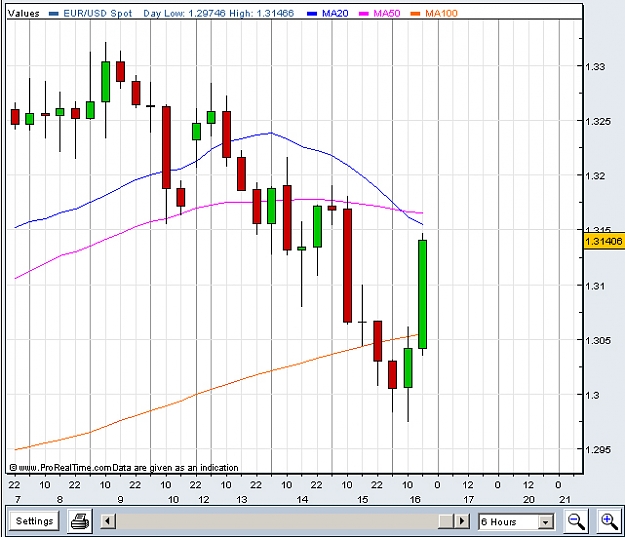
Task: Click the EUR/USD Spot legend label
Action: (x=98, y=13)
